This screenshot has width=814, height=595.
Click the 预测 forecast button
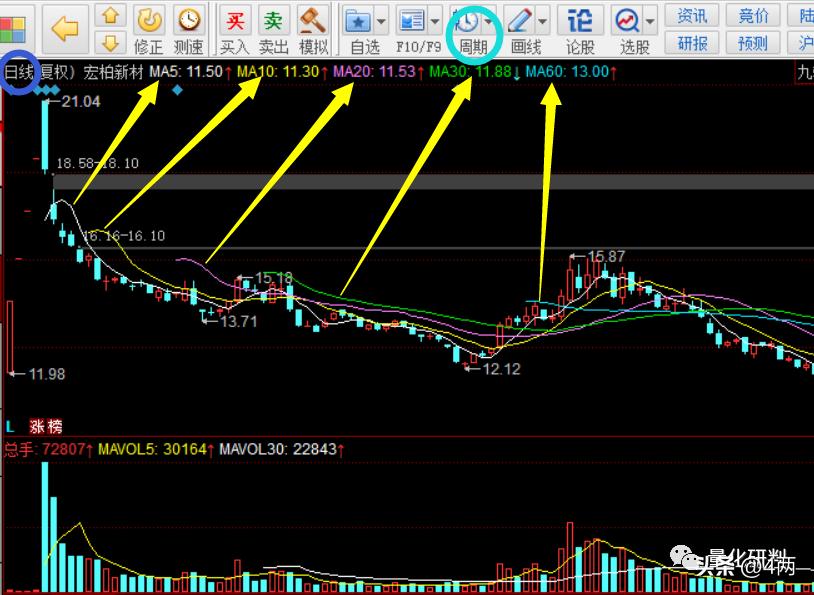tap(753, 43)
